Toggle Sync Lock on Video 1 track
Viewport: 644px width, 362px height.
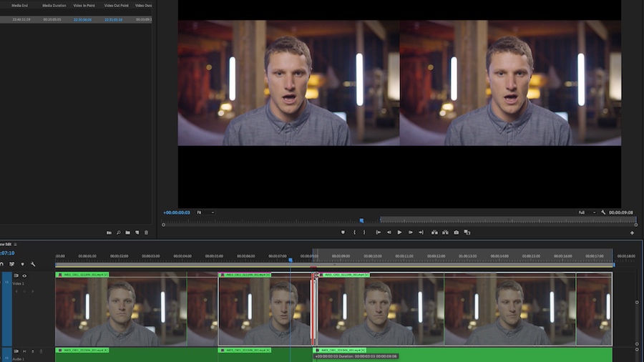coord(16,276)
